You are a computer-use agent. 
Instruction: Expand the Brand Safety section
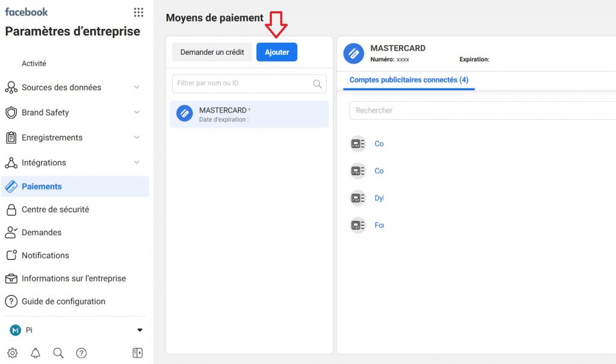tap(137, 113)
